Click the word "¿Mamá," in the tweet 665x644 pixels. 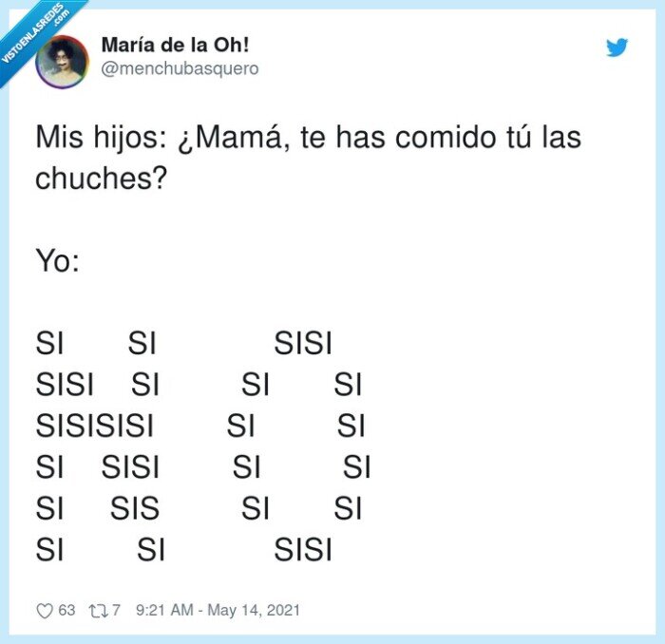pyautogui.click(x=231, y=139)
